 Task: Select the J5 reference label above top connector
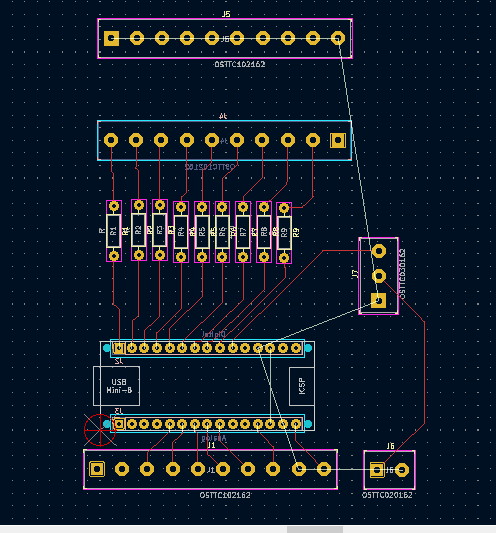pyautogui.click(x=226, y=14)
